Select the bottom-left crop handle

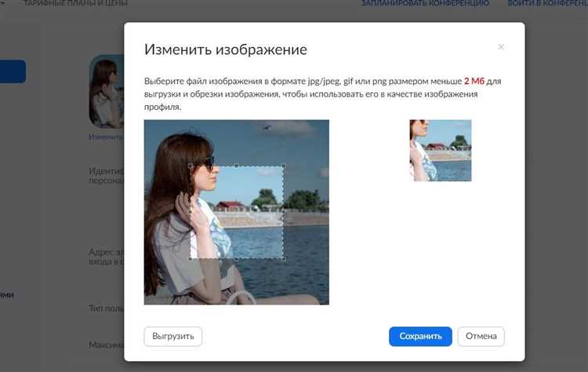point(191,259)
